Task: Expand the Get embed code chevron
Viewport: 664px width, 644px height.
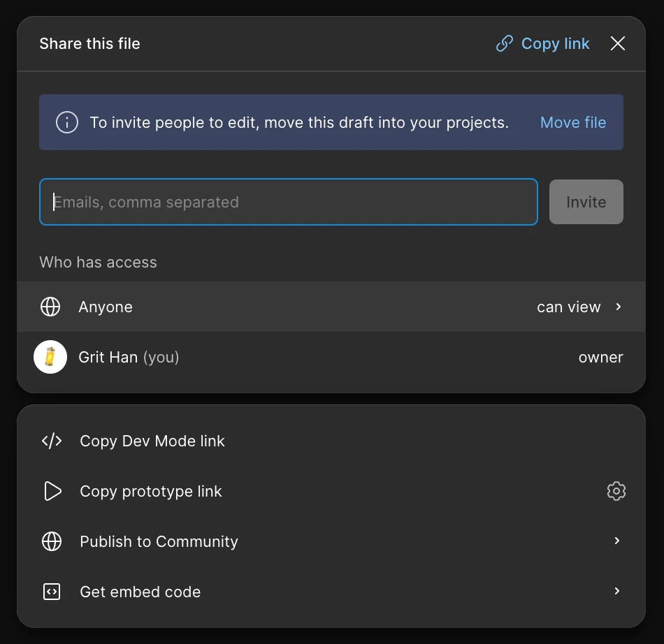Action: click(616, 592)
